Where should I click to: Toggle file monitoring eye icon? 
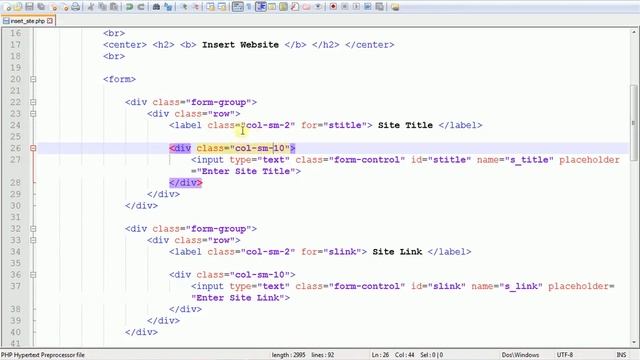point(318,7)
